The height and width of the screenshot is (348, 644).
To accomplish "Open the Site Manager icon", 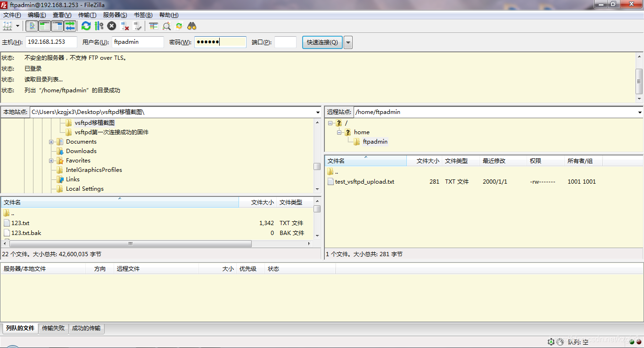I will (x=8, y=26).
